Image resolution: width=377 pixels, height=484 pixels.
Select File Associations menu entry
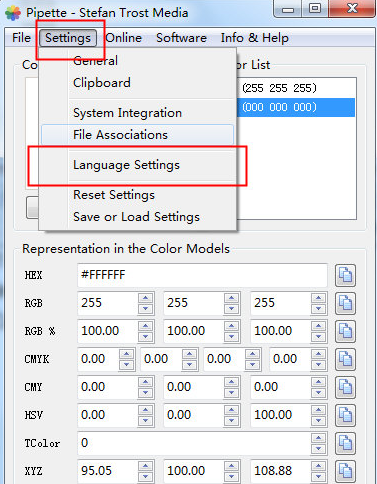tap(137, 135)
